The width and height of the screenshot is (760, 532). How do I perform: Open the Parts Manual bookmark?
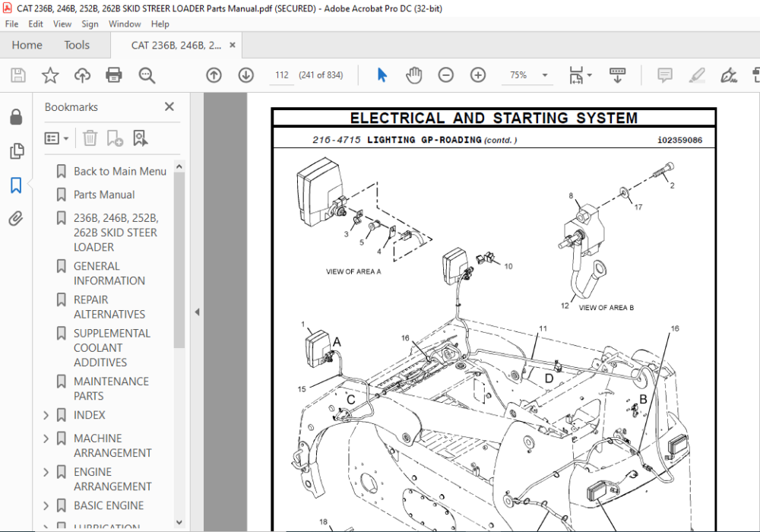[104, 195]
